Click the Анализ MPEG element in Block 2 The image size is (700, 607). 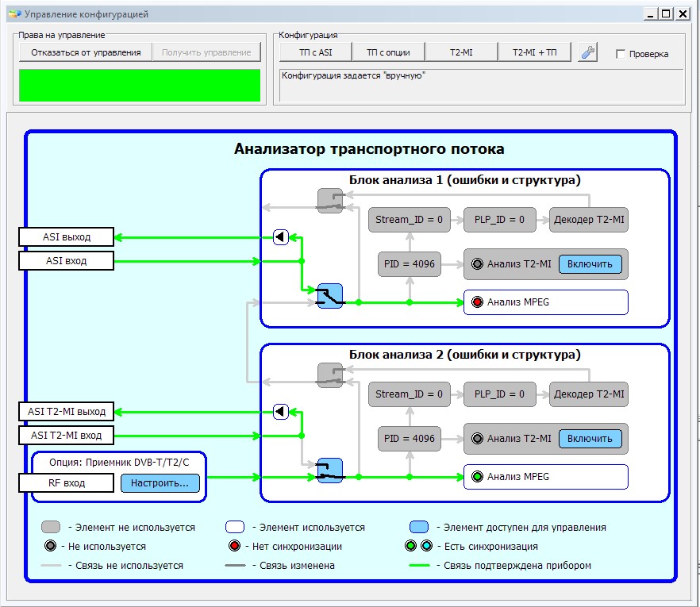coord(546,477)
